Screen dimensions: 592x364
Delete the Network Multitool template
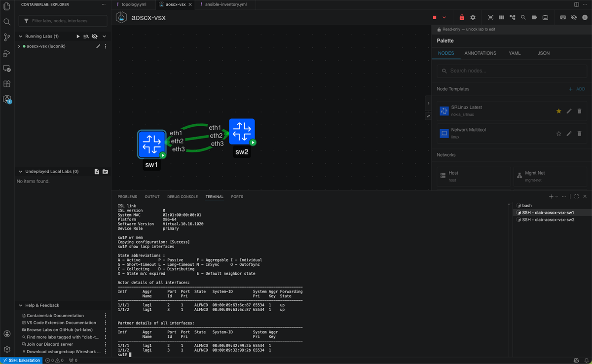coord(580,134)
